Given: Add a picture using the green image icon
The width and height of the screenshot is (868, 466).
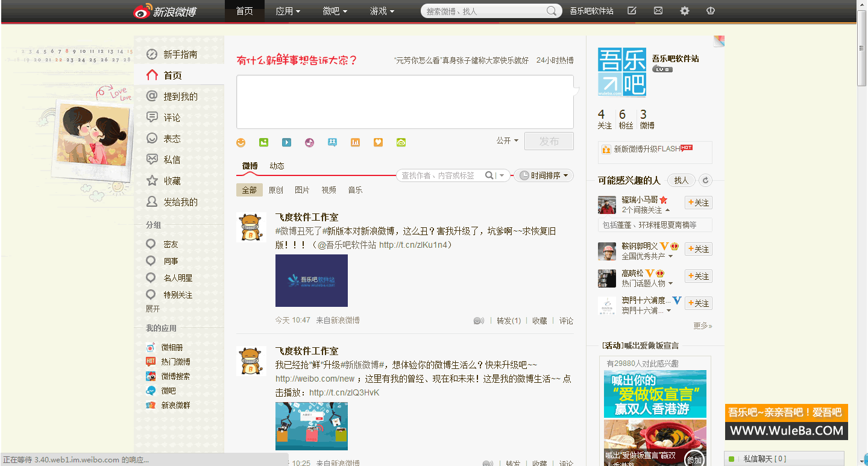Looking at the screenshot, I should [263, 142].
